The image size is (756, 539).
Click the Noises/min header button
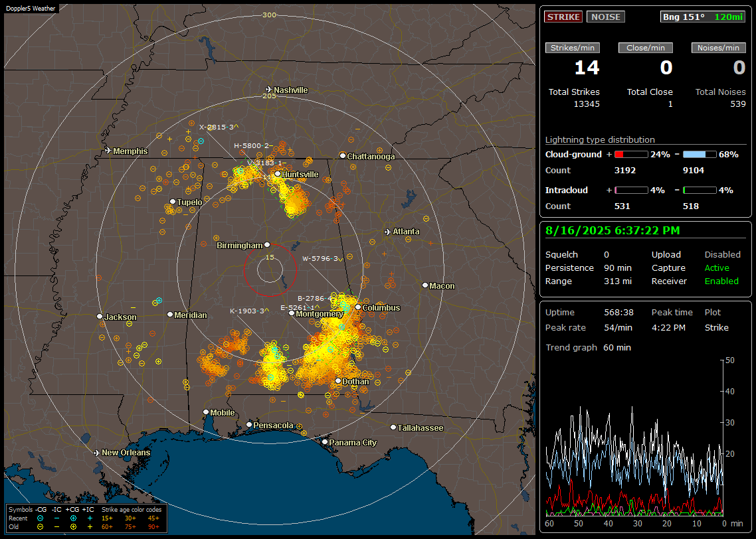(x=718, y=48)
